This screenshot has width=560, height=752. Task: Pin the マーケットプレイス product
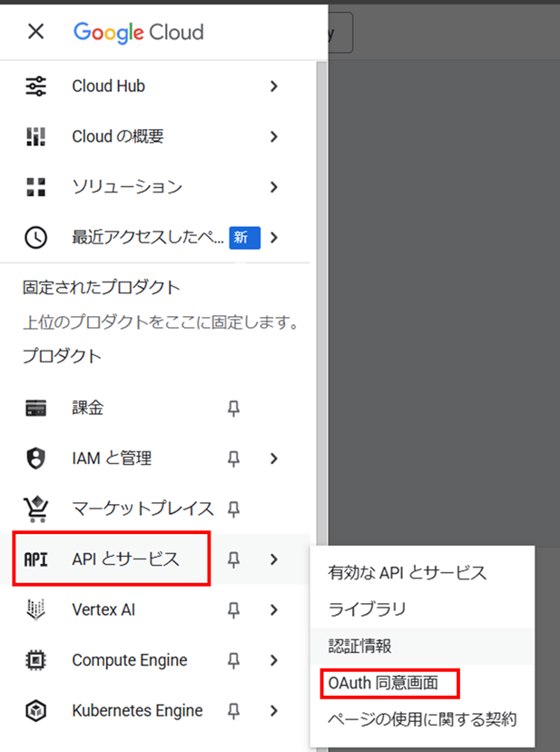(233, 510)
